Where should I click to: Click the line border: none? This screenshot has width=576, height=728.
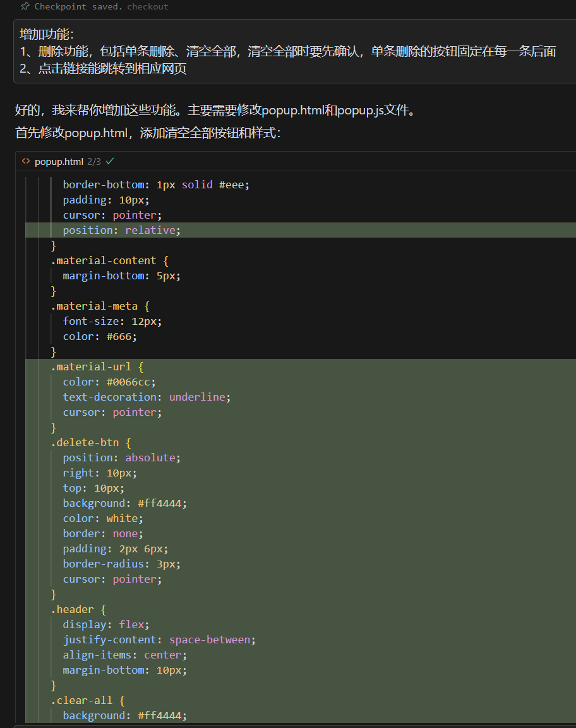click(103, 533)
